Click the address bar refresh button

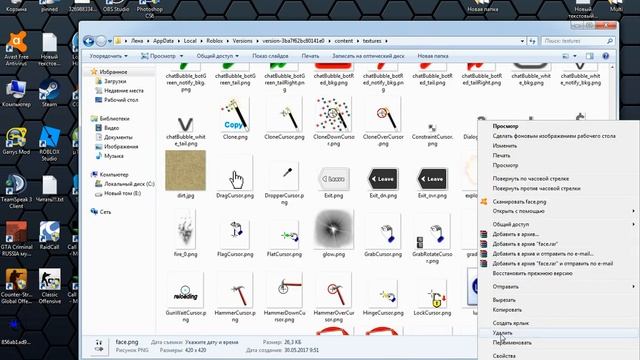532,41
